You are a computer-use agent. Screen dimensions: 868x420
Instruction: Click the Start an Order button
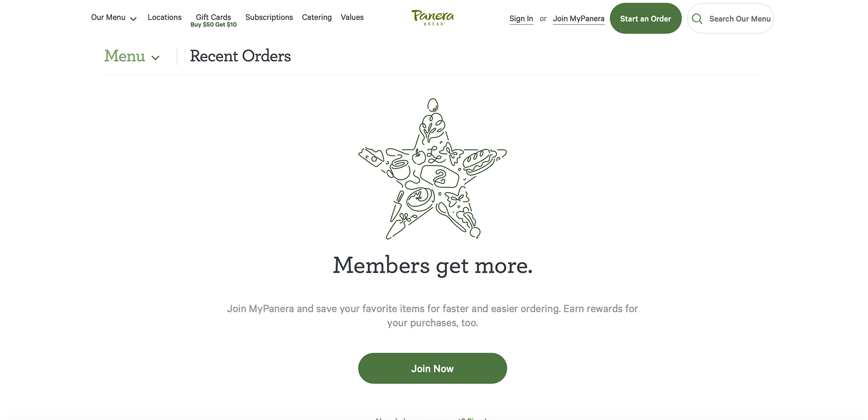click(x=646, y=19)
